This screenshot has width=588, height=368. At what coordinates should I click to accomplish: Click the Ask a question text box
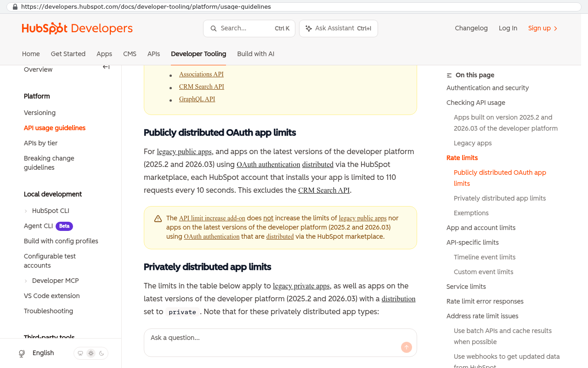coord(280,342)
